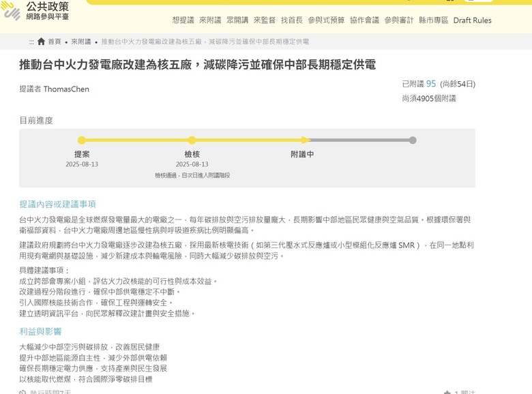Click the ::: accessibility anchor in breadcrumb
532x394 pixels.
point(31,42)
